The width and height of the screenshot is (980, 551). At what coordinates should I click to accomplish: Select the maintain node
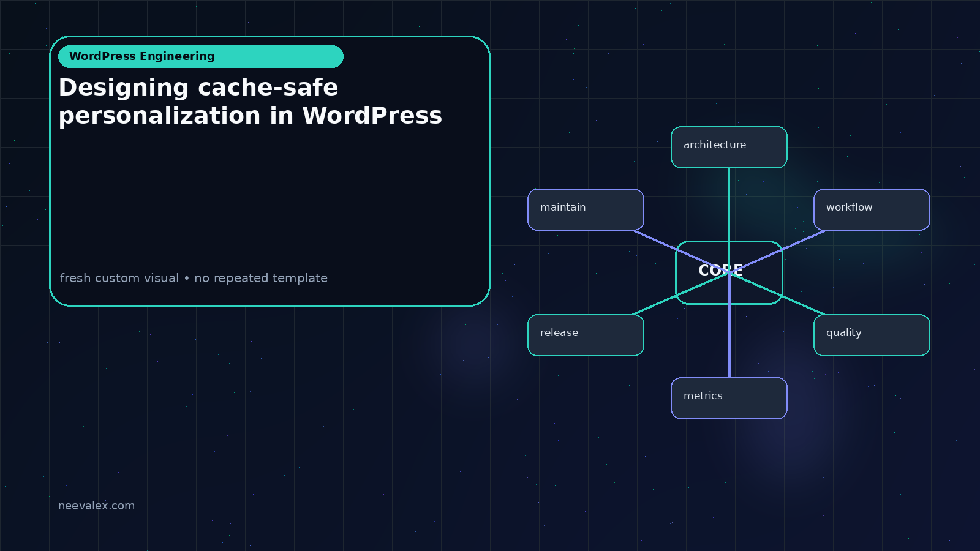[586, 209]
